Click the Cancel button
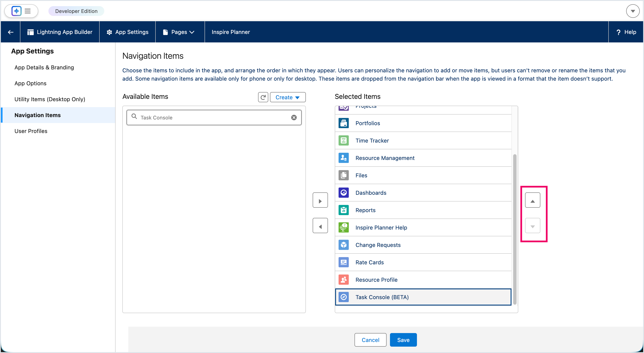The height and width of the screenshot is (353, 644). click(x=370, y=340)
